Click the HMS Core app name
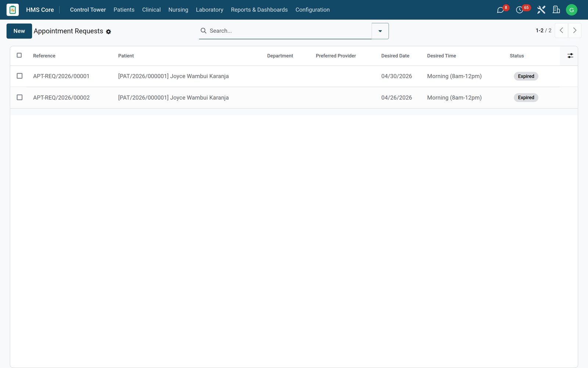588x368 pixels. pos(40,10)
